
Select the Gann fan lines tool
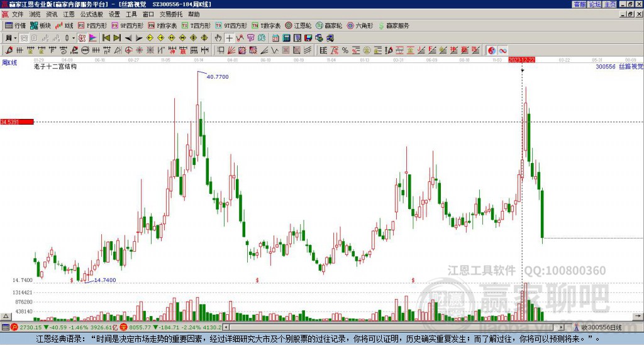coord(231,50)
